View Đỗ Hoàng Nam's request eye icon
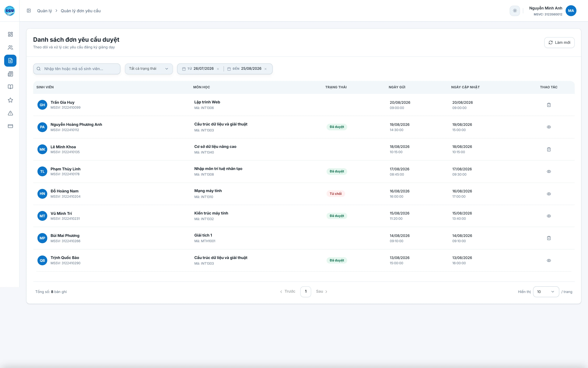Viewport: 588px width, 368px height. point(549,194)
